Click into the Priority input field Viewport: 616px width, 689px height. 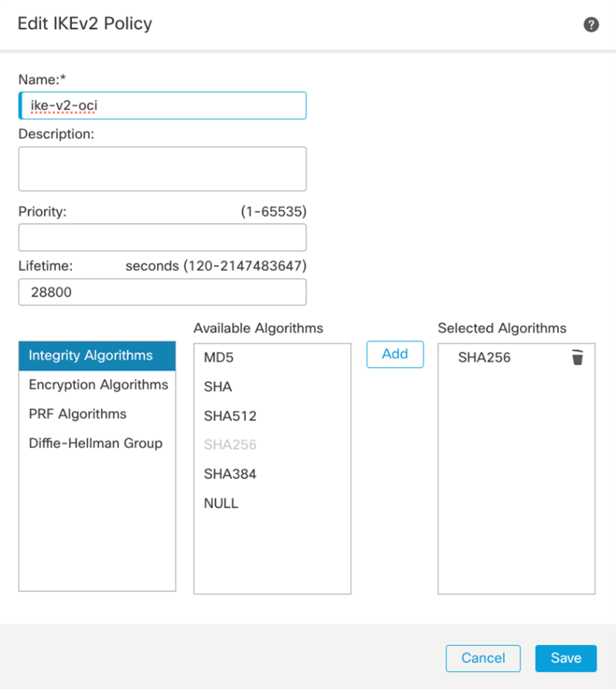pyautogui.click(x=163, y=238)
